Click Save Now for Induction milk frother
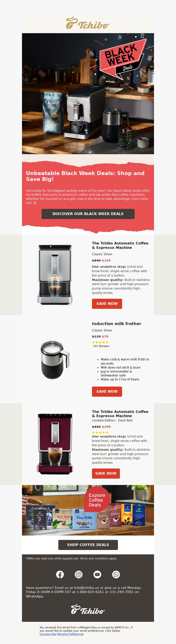This screenshot has width=176, height=644. [x=107, y=391]
